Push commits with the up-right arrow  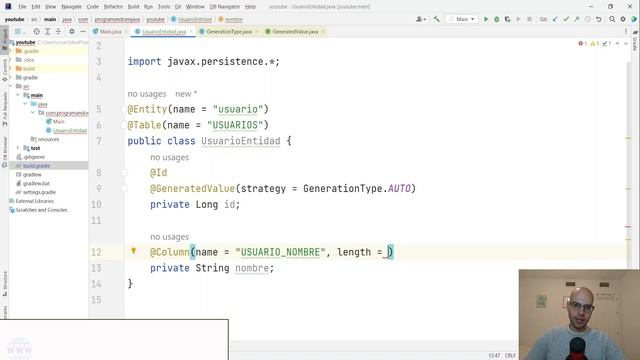(x=576, y=19)
